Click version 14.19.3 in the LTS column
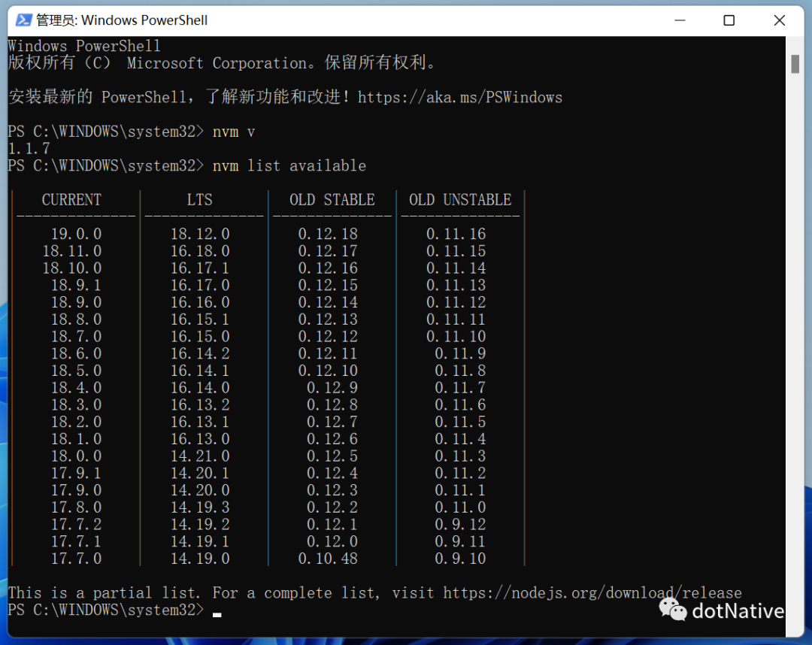The width and height of the screenshot is (812, 645). click(x=201, y=507)
